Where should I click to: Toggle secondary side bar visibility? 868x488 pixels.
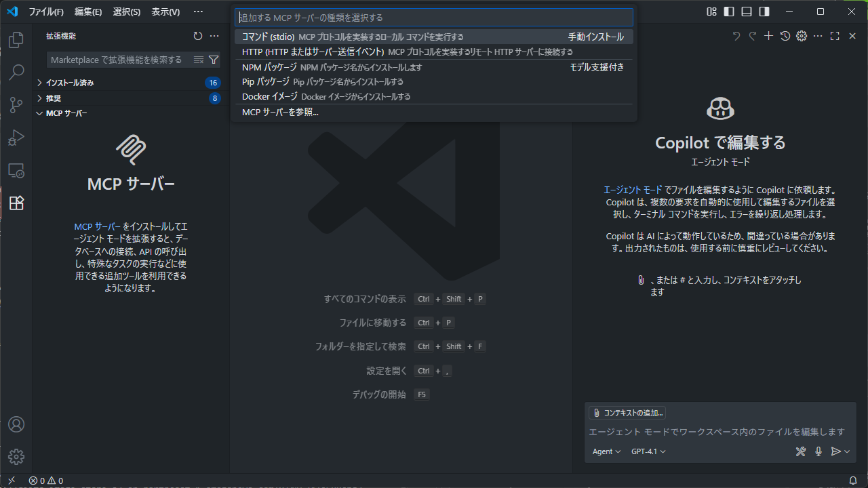[764, 12]
